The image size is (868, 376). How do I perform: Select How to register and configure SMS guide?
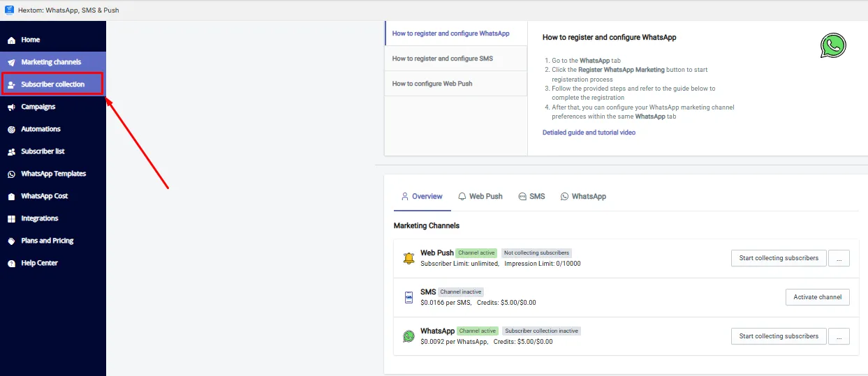pos(456,59)
